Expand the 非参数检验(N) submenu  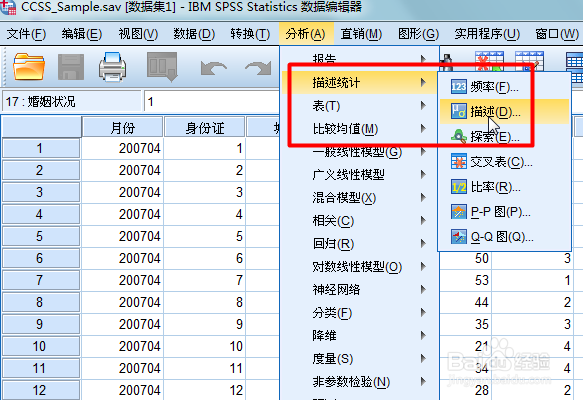[x=359, y=382]
